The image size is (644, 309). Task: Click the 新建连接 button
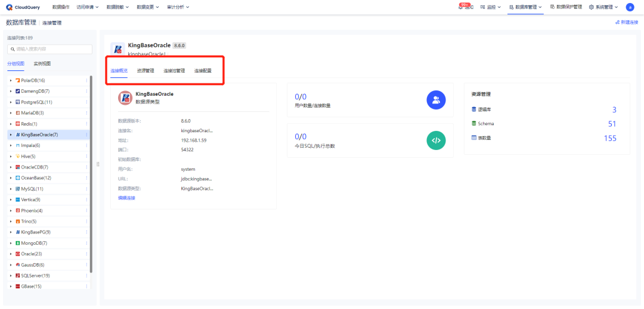click(x=626, y=22)
